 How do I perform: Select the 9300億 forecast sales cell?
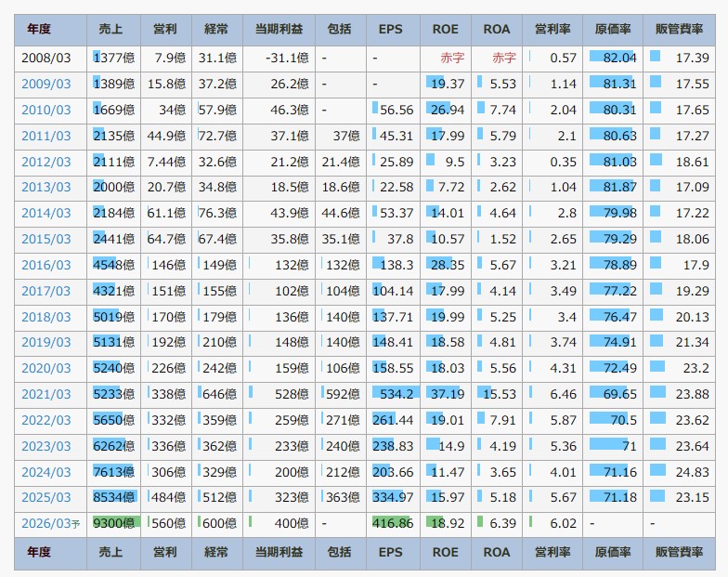(x=113, y=524)
